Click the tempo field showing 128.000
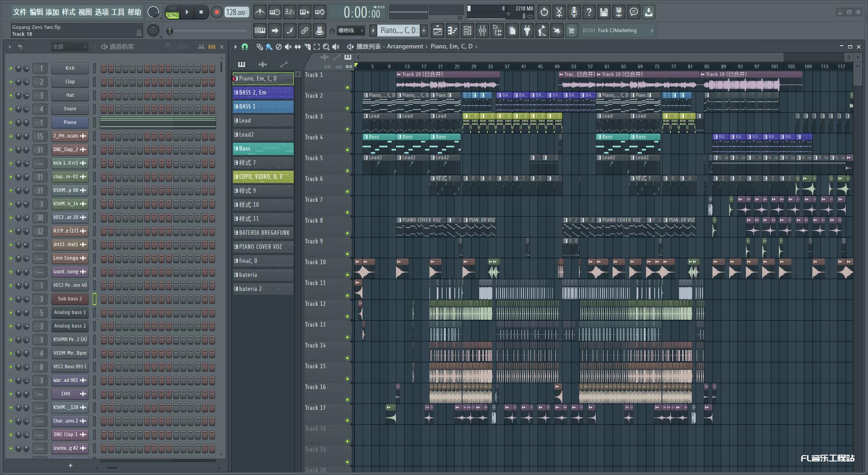868x475 pixels. (237, 12)
